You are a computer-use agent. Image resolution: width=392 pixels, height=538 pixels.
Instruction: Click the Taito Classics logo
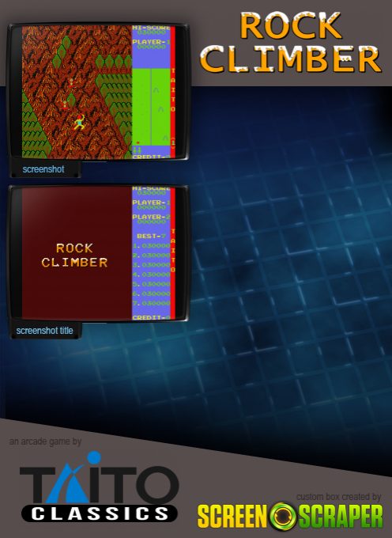click(x=100, y=487)
